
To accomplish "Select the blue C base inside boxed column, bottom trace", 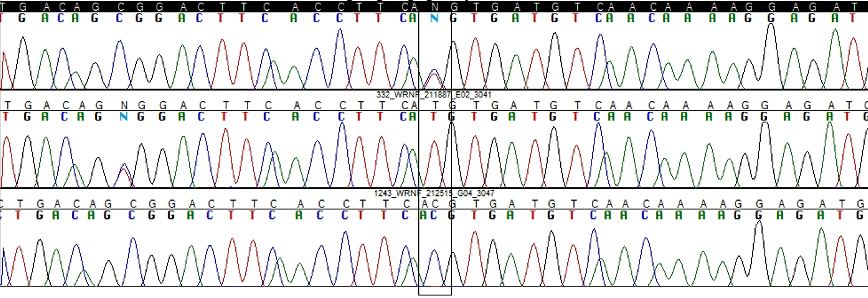I will (434, 215).
